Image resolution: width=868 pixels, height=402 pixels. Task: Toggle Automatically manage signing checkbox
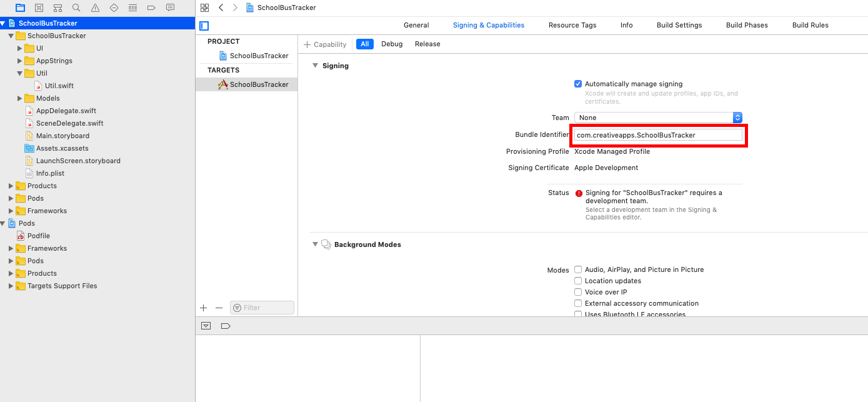pos(578,84)
